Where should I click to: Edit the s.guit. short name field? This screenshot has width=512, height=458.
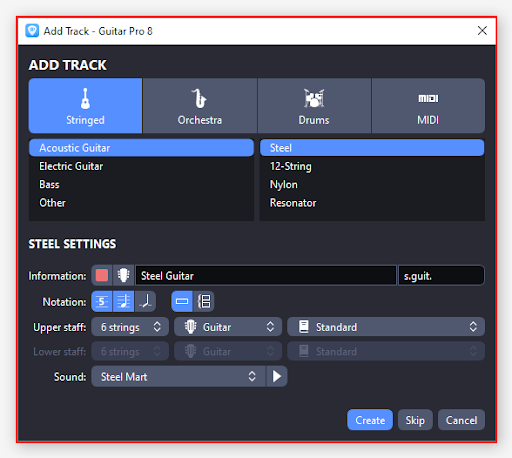441,275
